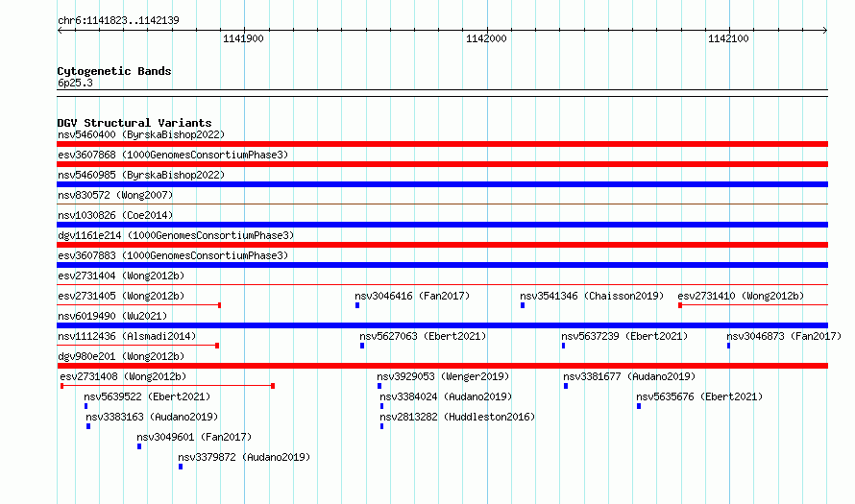
Task: Select variant esv2731410 (Wong2012b)
Action: [x=741, y=296]
